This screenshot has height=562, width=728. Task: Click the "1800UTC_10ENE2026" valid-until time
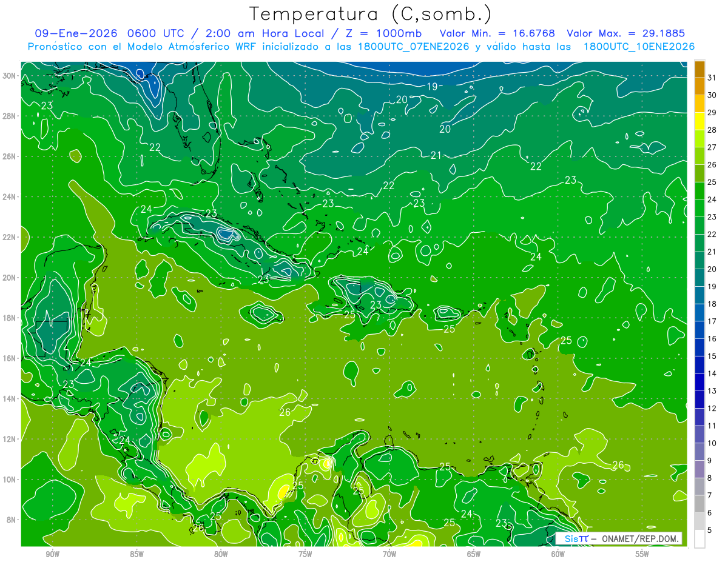(639, 47)
